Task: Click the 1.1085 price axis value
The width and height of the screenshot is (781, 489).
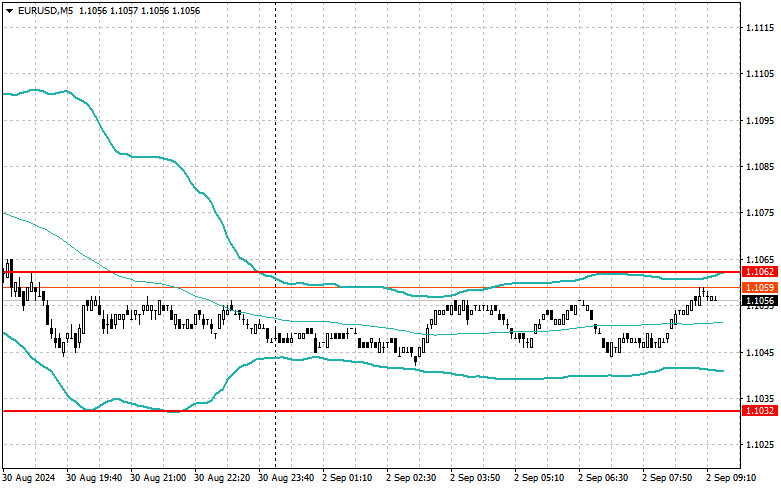Action: tap(761, 167)
